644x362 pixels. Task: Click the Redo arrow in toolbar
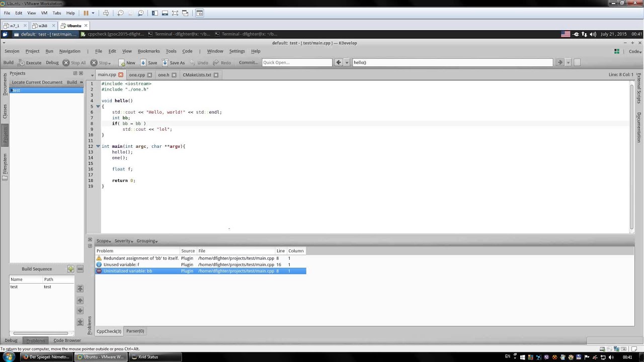point(216,63)
